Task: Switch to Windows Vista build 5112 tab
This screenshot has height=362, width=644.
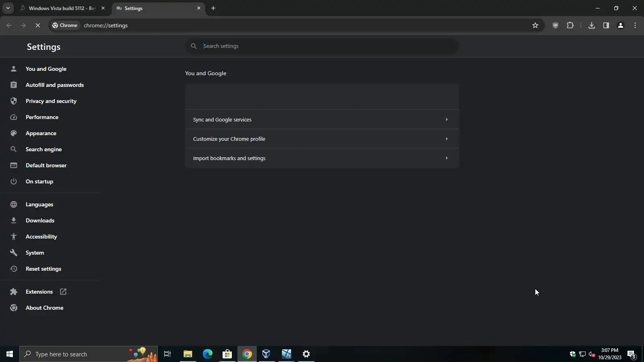Action: point(62,8)
